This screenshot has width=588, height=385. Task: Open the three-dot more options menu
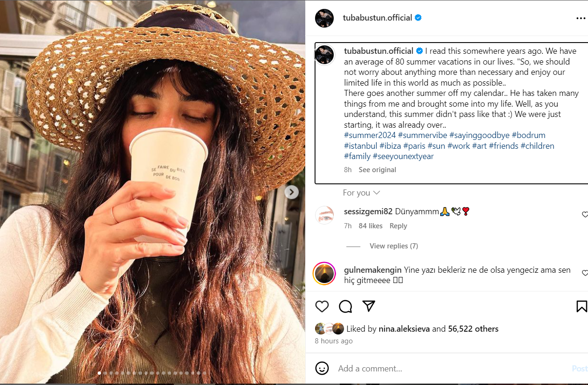click(581, 18)
